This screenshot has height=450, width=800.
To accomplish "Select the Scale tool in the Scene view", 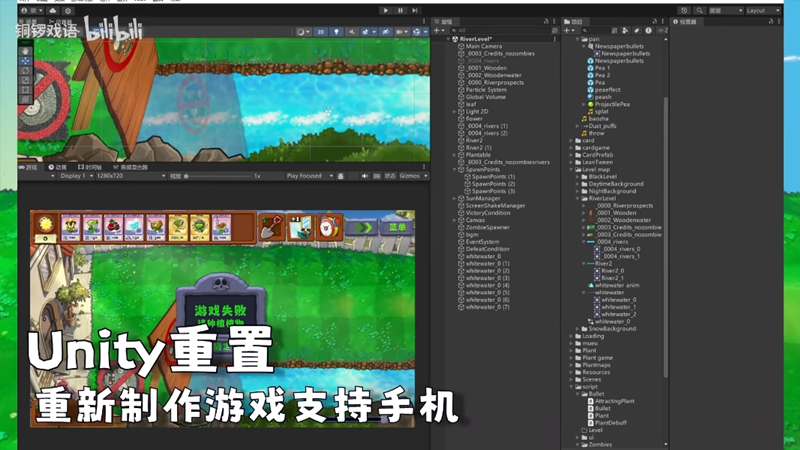I will pos(26,80).
